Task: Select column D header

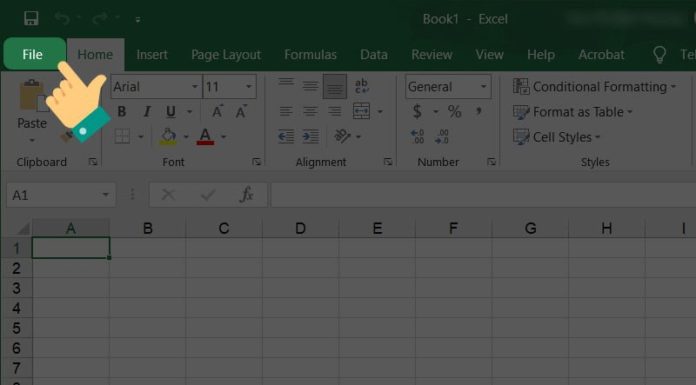Action: tap(301, 228)
